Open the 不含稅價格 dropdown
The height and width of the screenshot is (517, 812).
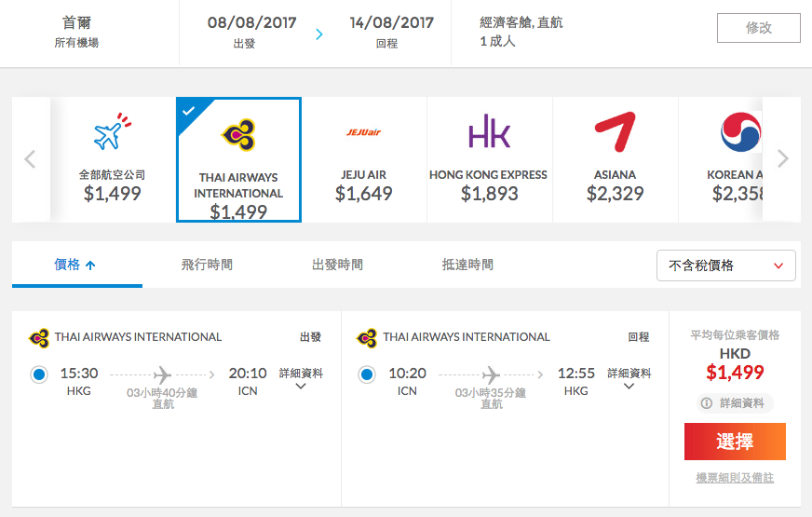pyautogui.click(x=726, y=265)
